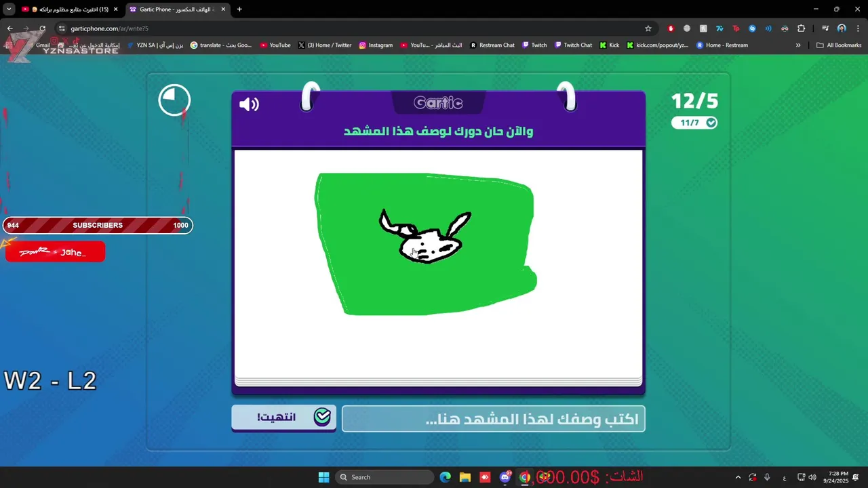Open Discord from the taskbar
Image resolution: width=868 pixels, height=488 pixels.
point(505,477)
